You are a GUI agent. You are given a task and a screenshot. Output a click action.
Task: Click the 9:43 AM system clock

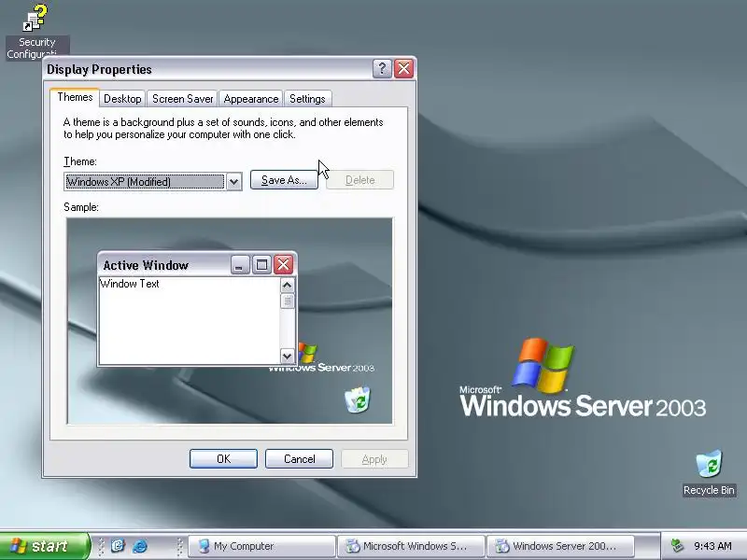[712, 546]
